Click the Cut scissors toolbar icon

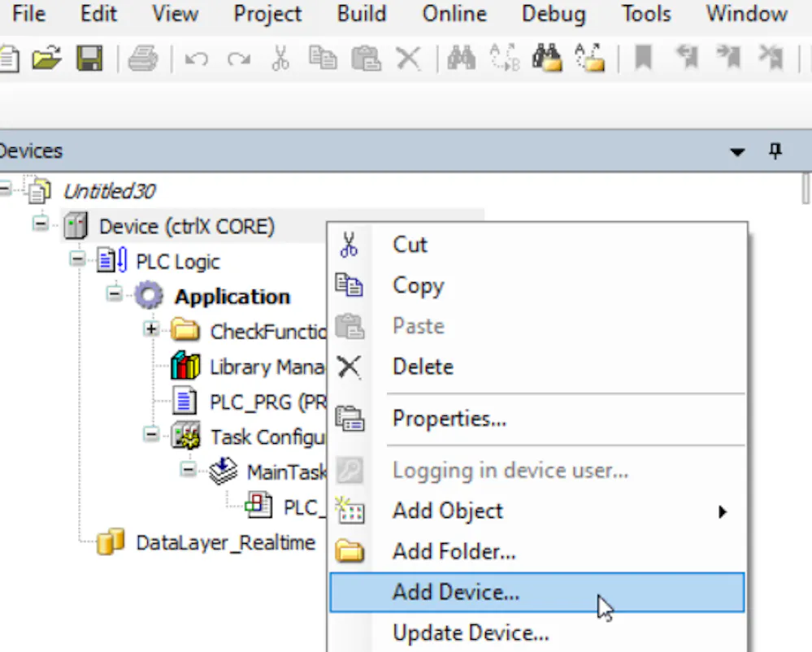coord(280,58)
